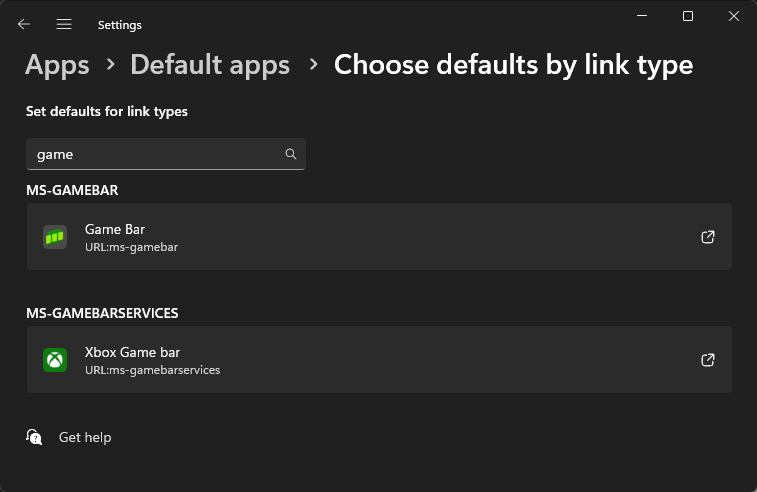Minimize the Settings window
757x492 pixels.
[642, 16]
